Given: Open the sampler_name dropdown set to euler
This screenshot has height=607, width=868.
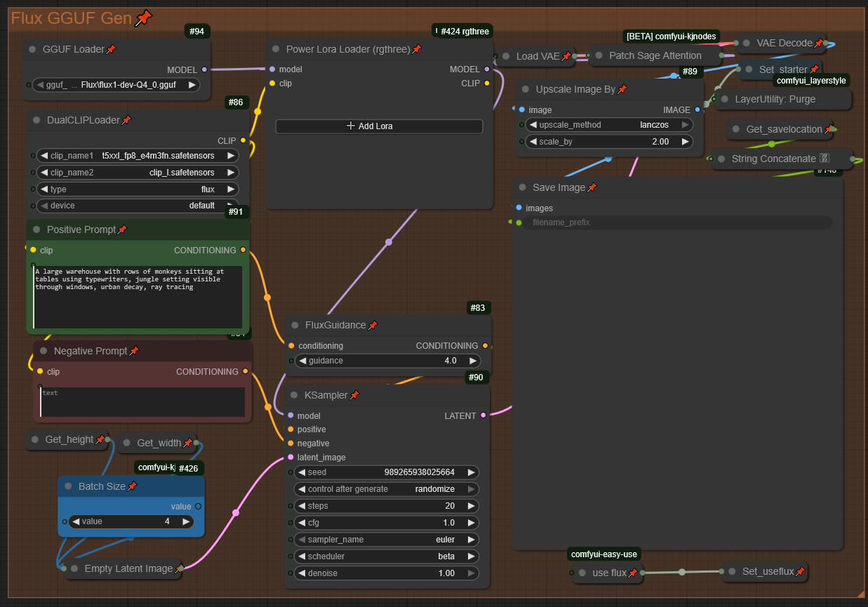Looking at the screenshot, I should click(x=386, y=540).
